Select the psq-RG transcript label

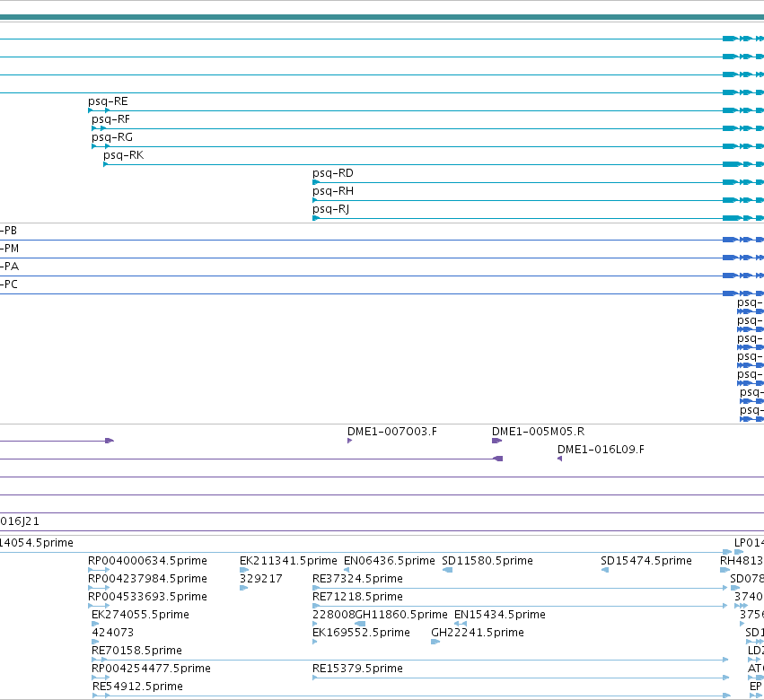112,137
